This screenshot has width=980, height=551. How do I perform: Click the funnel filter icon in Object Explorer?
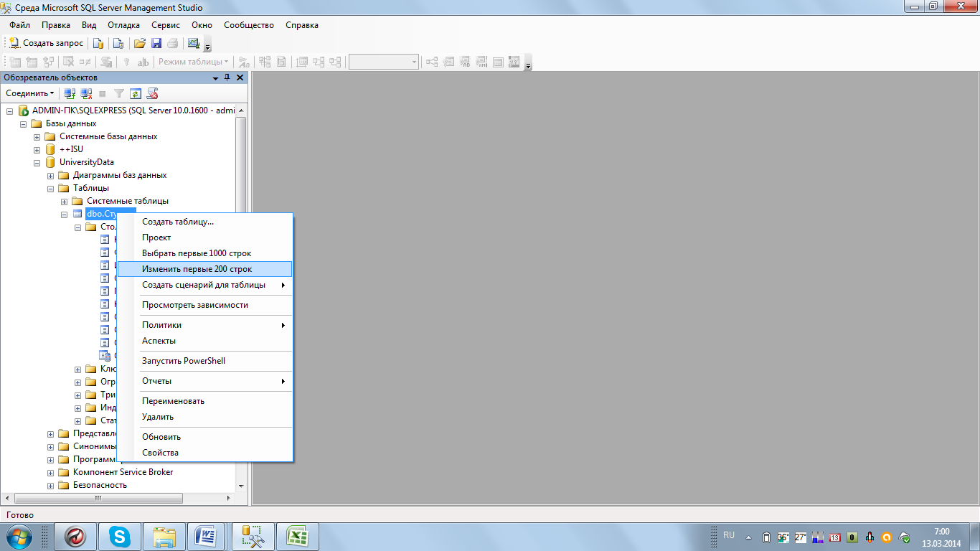click(x=119, y=93)
